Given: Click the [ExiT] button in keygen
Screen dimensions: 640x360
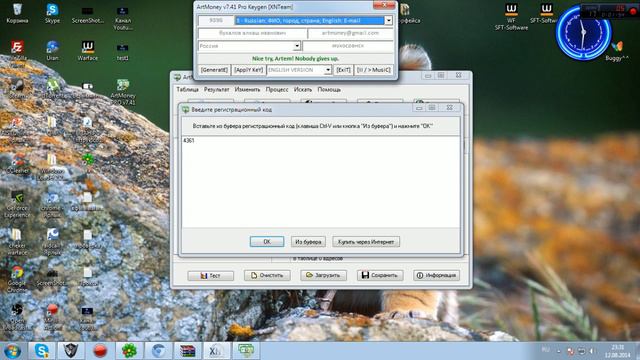Looking at the screenshot, I should pos(343,70).
